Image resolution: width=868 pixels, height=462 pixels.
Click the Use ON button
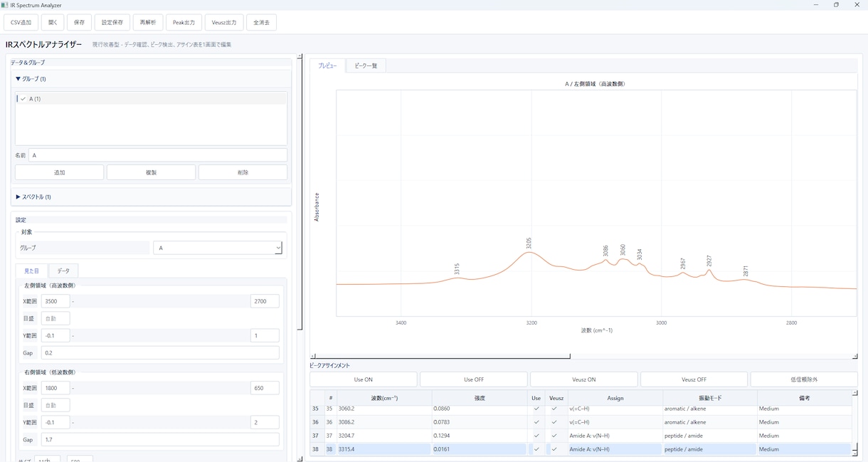[363, 379]
